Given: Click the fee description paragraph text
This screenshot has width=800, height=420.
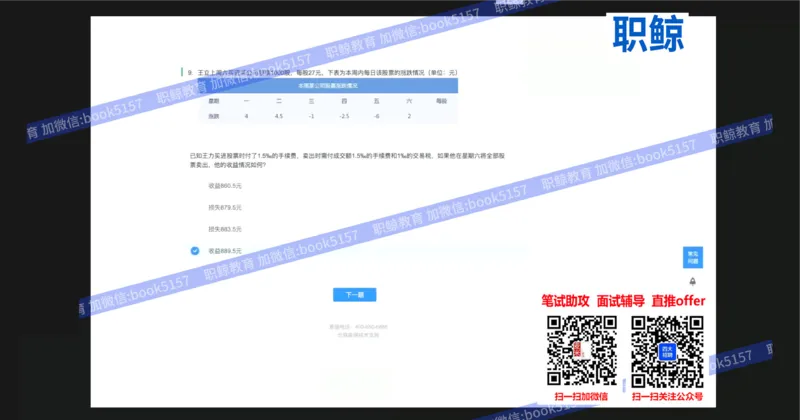Looking at the screenshot, I should tap(347, 160).
